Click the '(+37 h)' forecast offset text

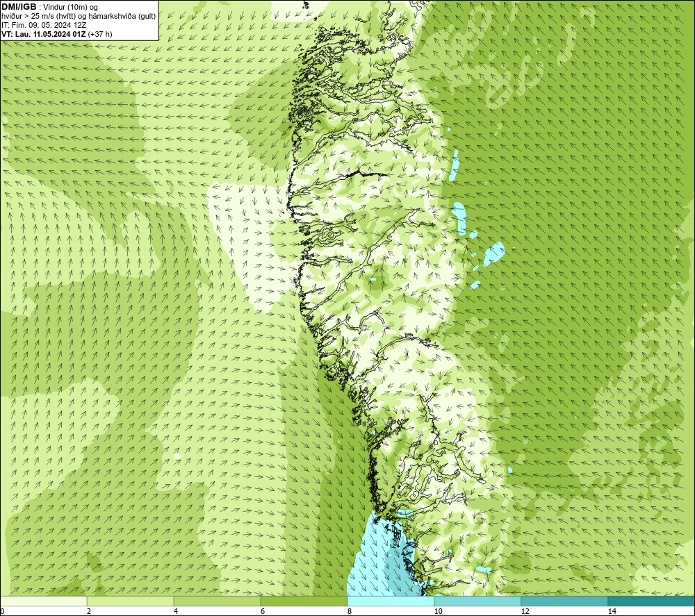[x=100, y=34]
